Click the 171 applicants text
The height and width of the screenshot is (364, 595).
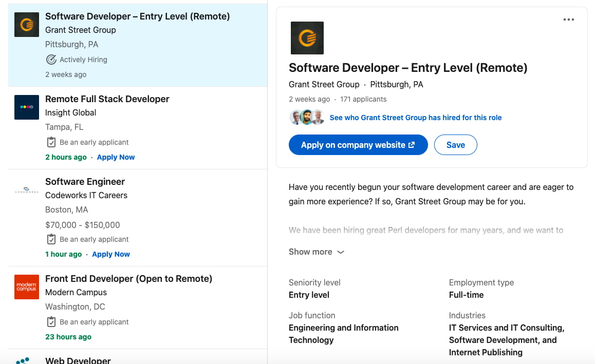pyautogui.click(x=363, y=99)
